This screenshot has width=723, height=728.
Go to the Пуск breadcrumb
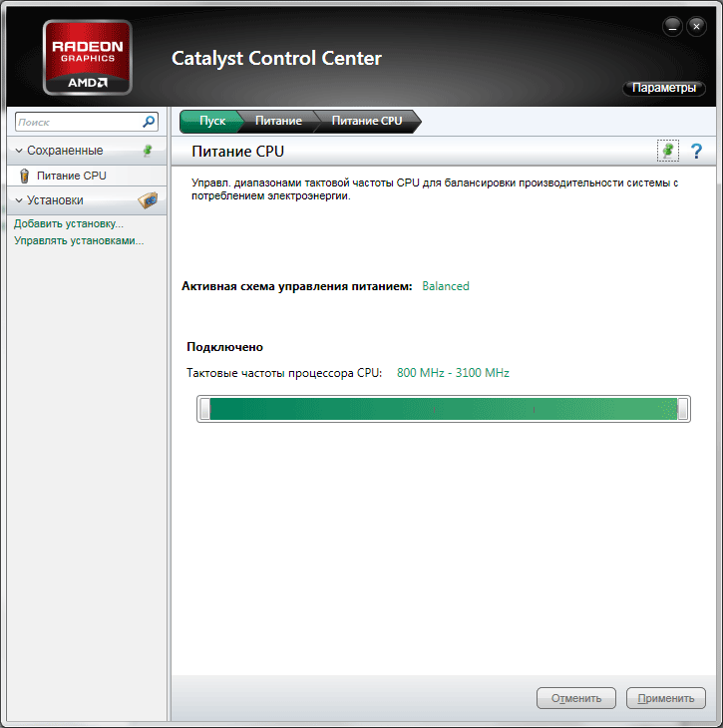point(211,122)
